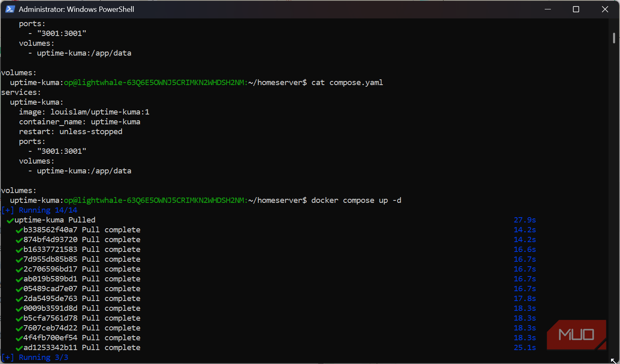Click layer 0009b3591d8d Pull complete
Image resolution: width=620 pixels, height=364 pixels.
point(82,308)
